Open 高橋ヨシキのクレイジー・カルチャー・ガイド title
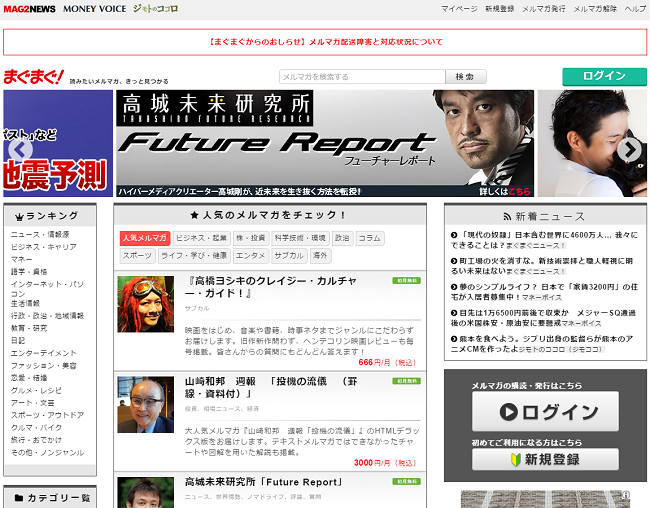Screen dimensions: 650x508 pyautogui.click(x=271, y=287)
